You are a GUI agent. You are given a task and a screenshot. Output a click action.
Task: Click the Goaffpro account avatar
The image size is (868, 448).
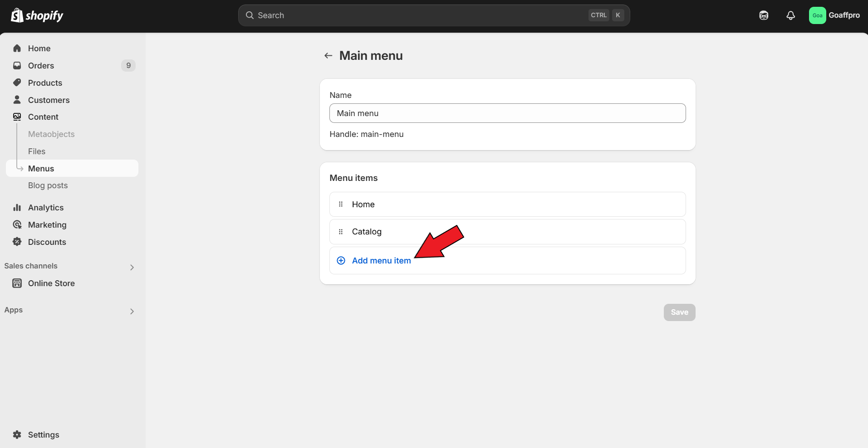click(x=817, y=15)
